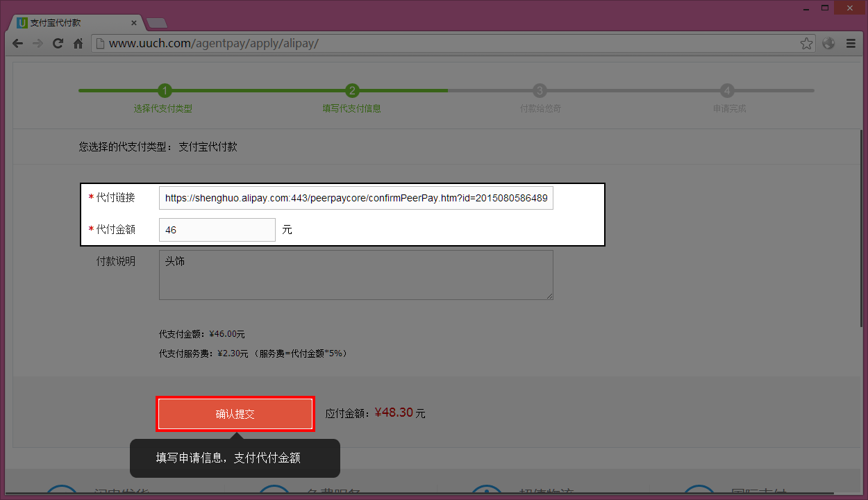Click the 申请完成 step label
This screenshot has height=500, width=868.
coord(729,108)
